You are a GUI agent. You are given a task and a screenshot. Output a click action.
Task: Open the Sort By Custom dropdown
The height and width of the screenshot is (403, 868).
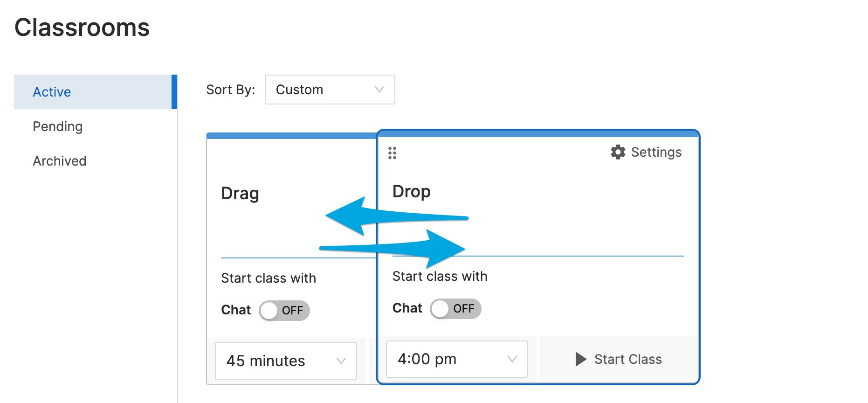[330, 90]
